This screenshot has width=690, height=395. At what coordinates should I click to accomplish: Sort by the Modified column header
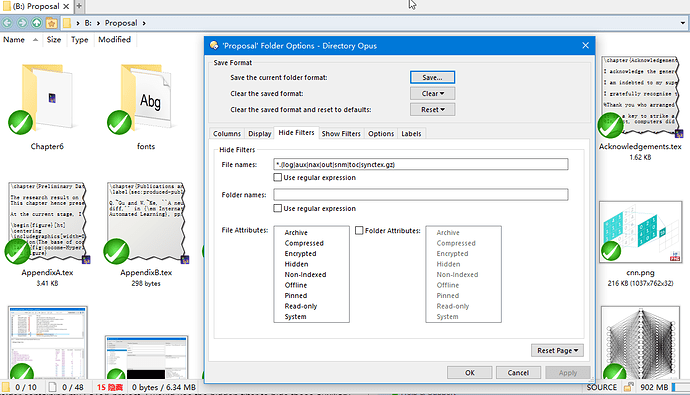[x=114, y=40]
